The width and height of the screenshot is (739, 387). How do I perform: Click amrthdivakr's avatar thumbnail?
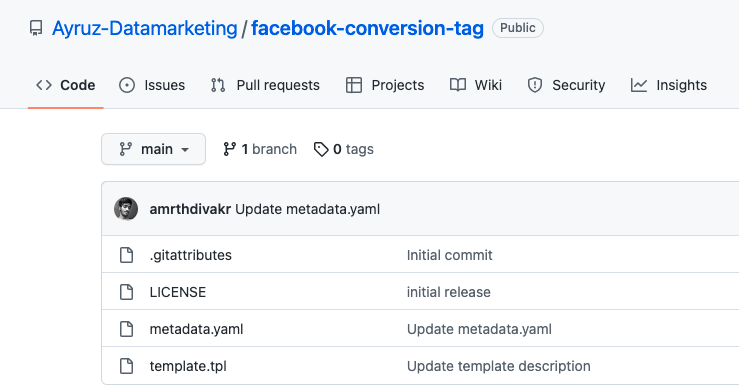(126, 209)
